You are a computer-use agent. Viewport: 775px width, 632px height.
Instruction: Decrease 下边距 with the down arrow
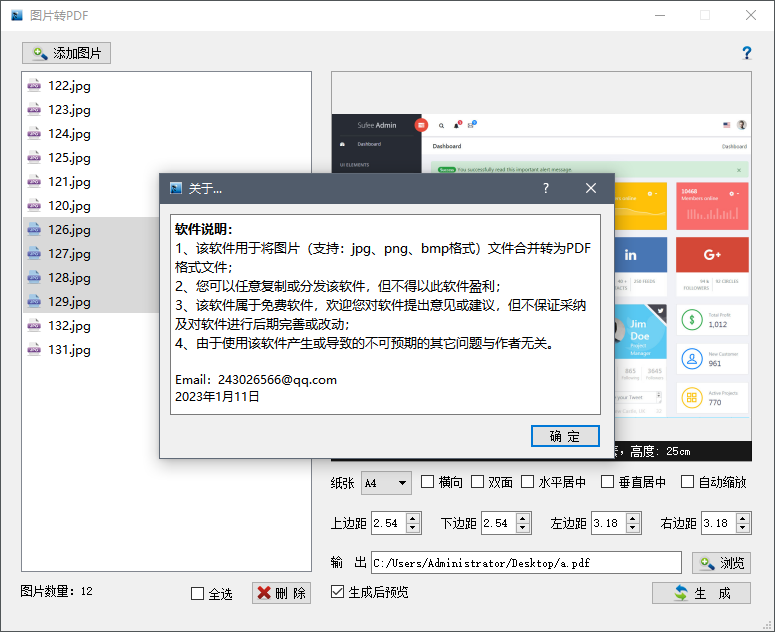[x=523, y=528]
